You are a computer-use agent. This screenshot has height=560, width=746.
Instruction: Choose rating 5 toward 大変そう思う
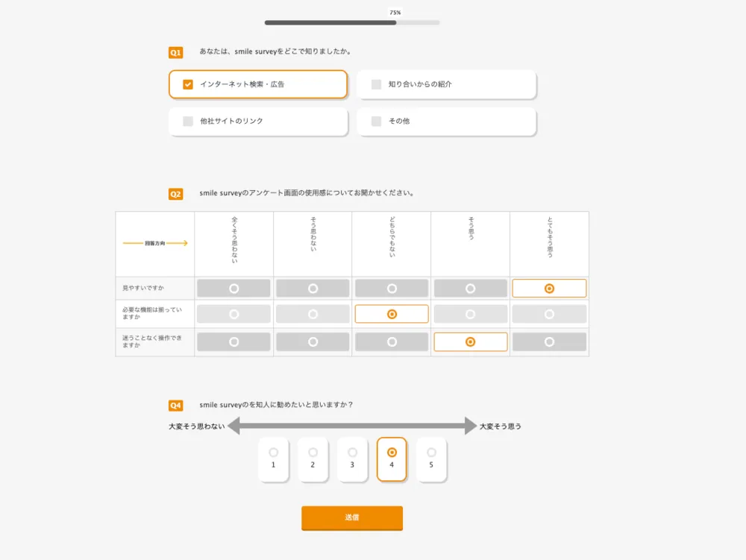tap(431, 459)
